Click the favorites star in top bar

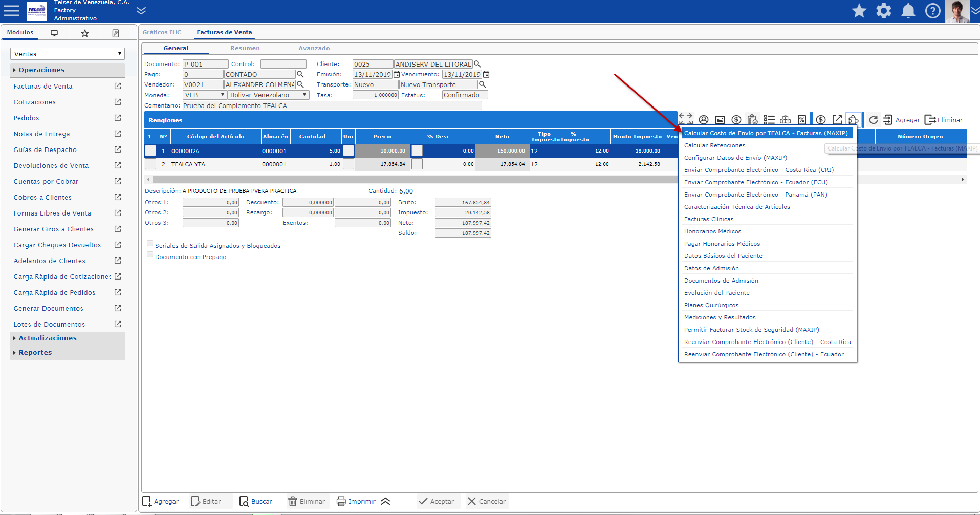pyautogui.click(x=859, y=11)
